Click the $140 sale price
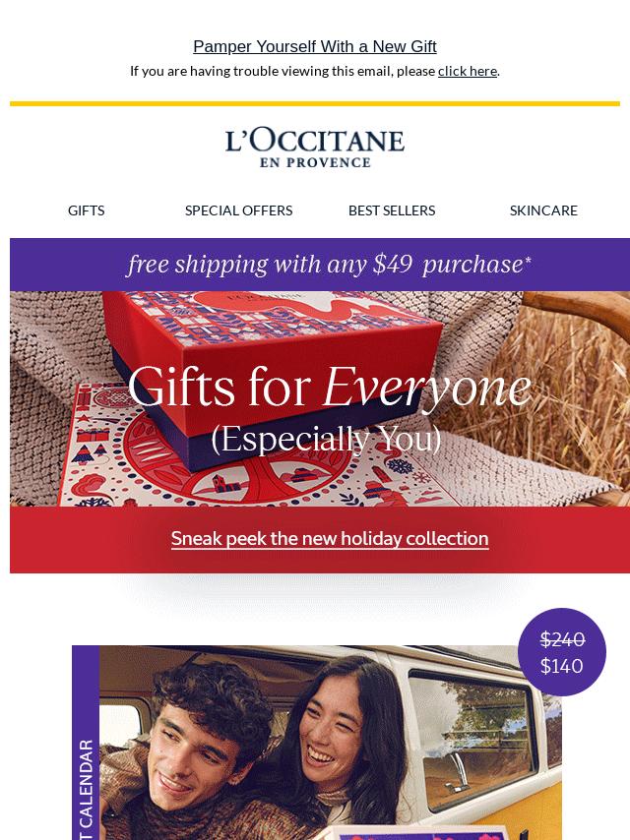The image size is (630, 840). coord(561,666)
